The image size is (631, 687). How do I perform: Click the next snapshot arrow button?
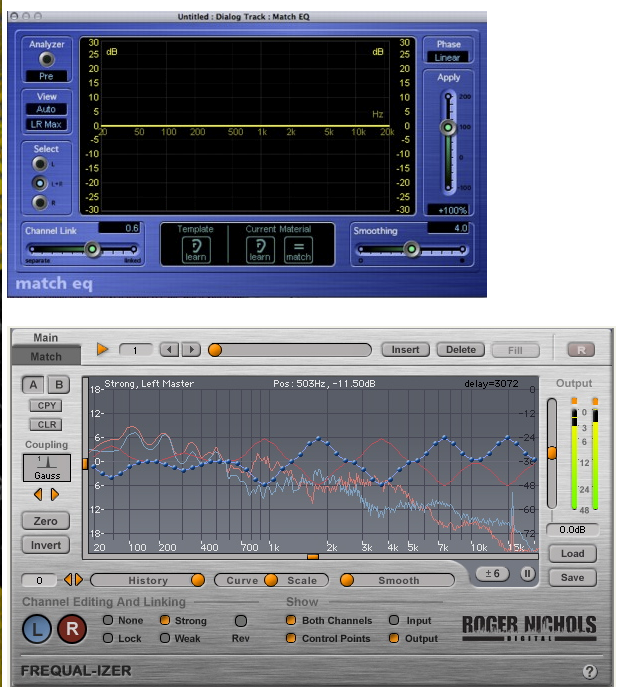[191, 350]
